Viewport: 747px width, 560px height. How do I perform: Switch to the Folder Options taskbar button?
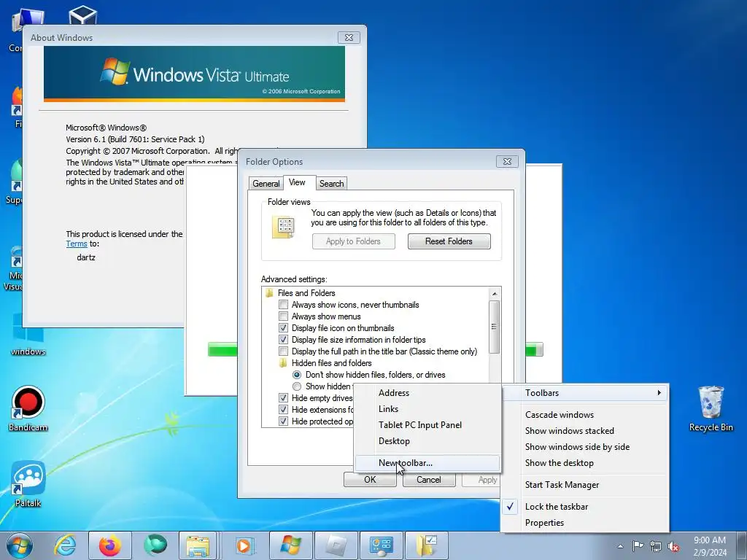tap(427, 545)
